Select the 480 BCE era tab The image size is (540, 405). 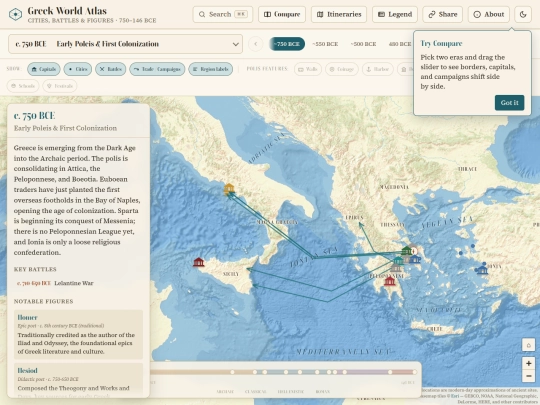click(x=399, y=44)
